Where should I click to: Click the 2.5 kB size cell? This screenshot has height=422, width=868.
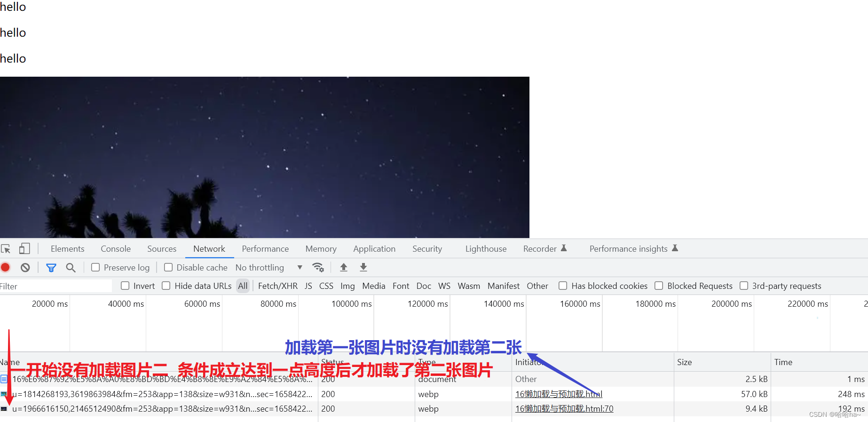coord(756,379)
